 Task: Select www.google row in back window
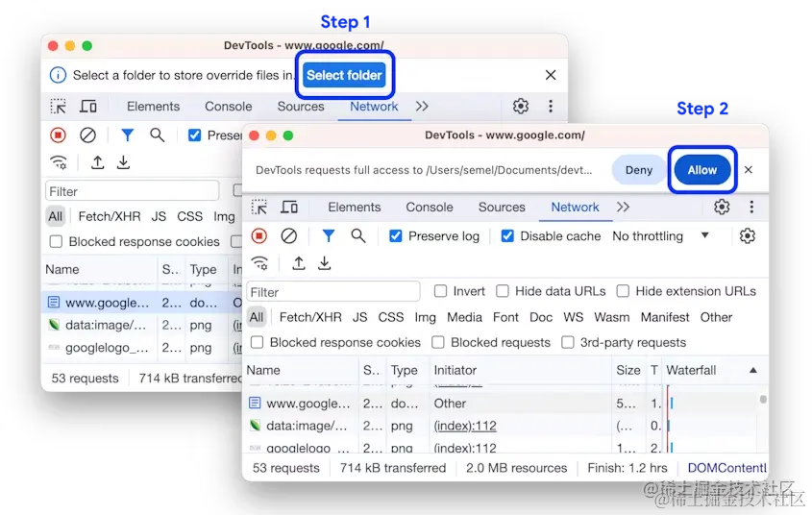pyautogui.click(x=141, y=303)
